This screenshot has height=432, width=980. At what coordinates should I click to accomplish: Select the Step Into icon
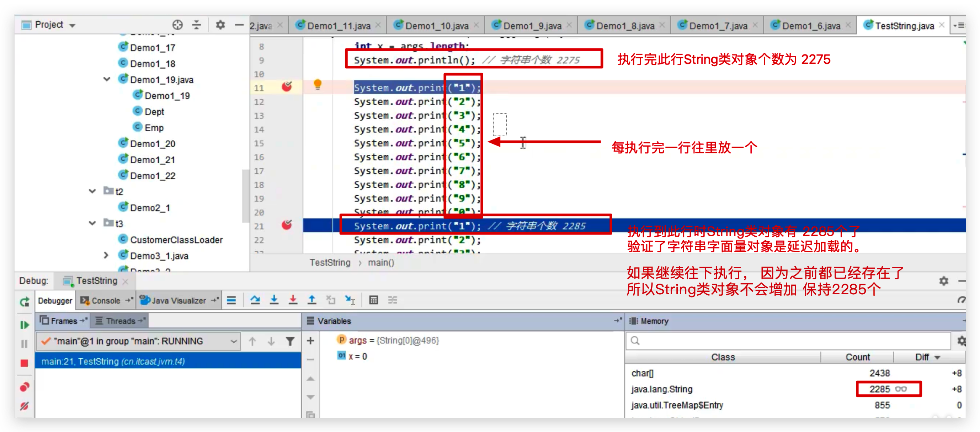(274, 300)
